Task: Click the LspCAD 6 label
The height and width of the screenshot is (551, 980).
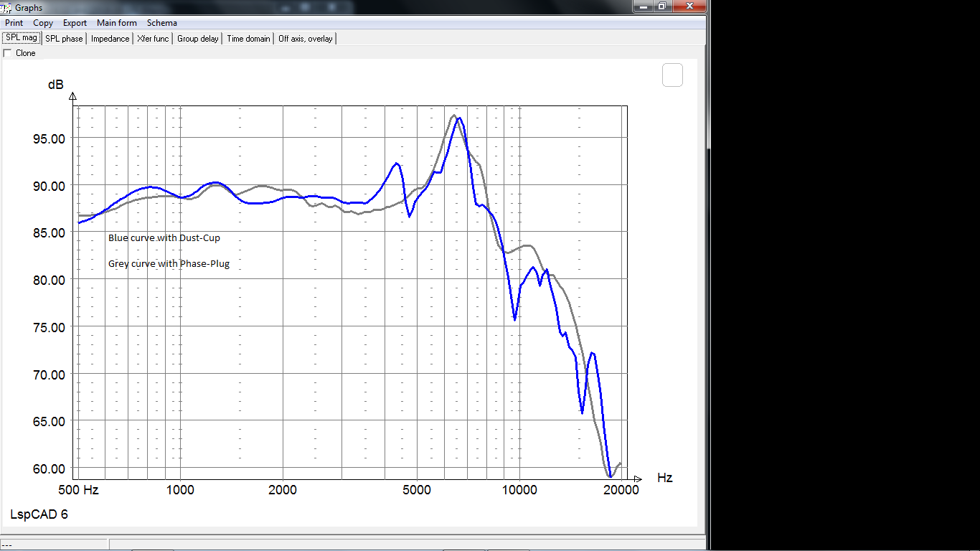Action: coord(39,514)
